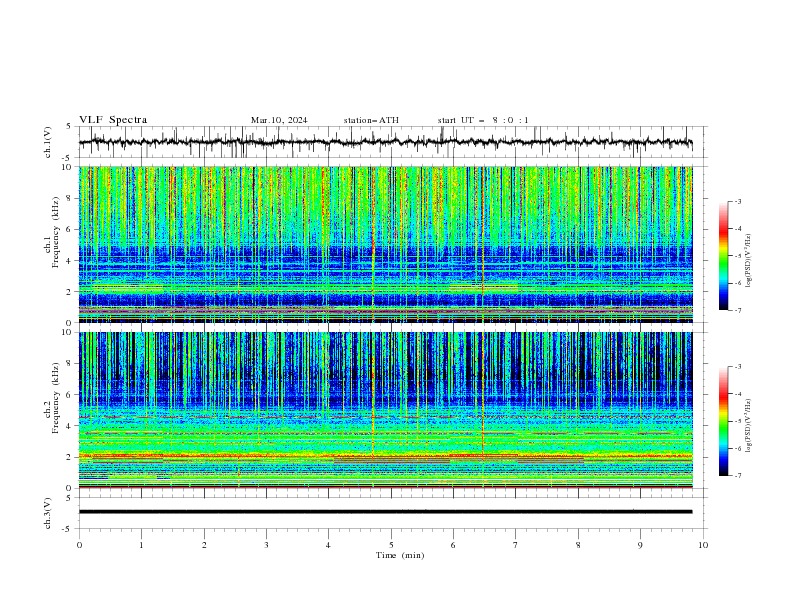792x612 pixels.
Task: Click tick label "3" on the Time axis
Action: coord(266,545)
